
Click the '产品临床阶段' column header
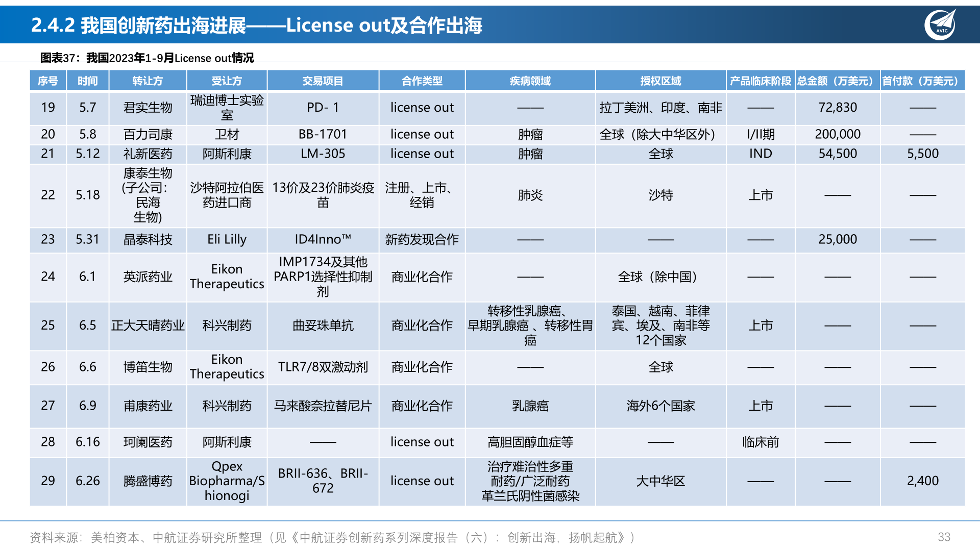point(761,81)
